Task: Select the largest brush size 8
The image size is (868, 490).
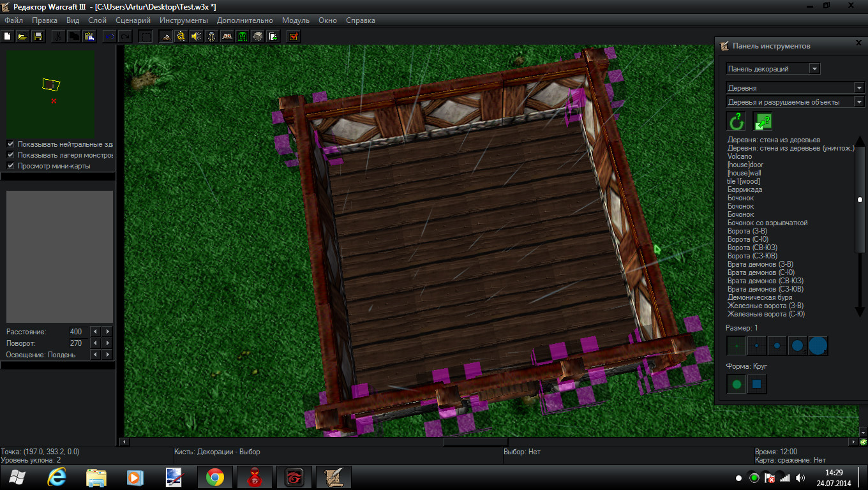Action: pos(818,346)
